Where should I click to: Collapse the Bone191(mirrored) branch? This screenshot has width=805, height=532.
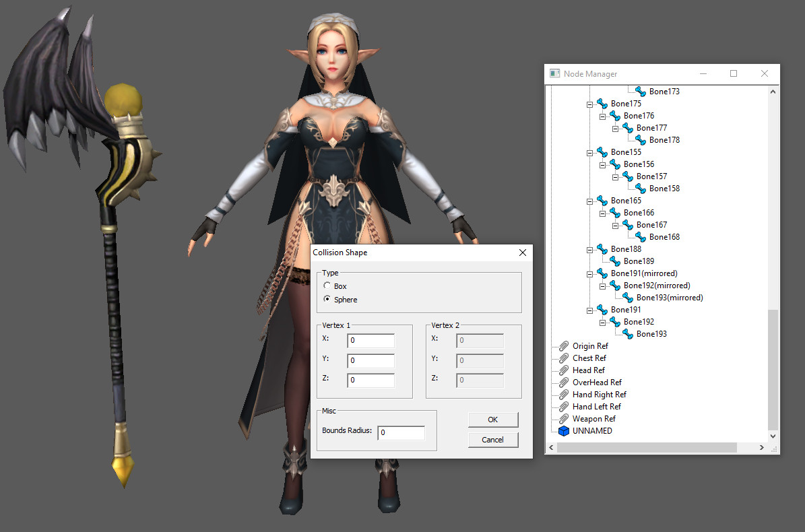coord(589,275)
